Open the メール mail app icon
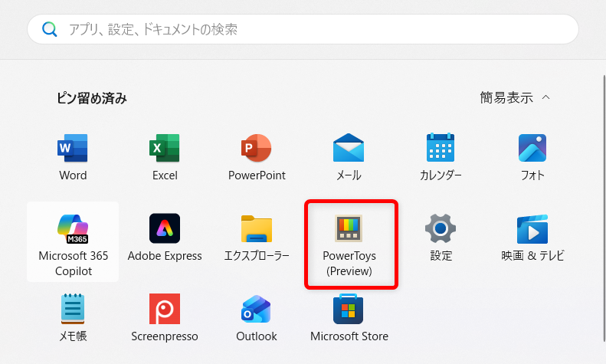 coord(349,148)
